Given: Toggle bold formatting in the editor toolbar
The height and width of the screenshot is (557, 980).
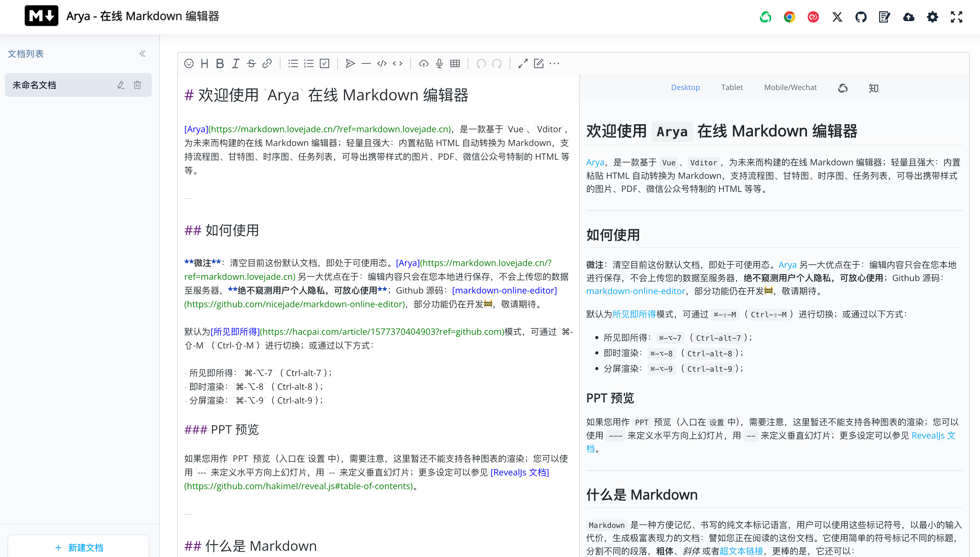Looking at the screenshot, I should coord(220,63).
